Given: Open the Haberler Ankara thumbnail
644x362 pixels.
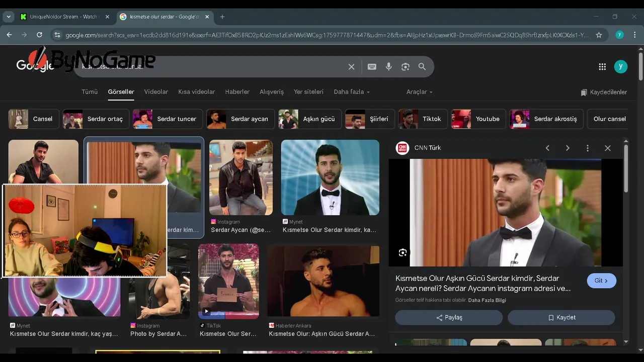Looking at the screenshot, I should (324, 282).
